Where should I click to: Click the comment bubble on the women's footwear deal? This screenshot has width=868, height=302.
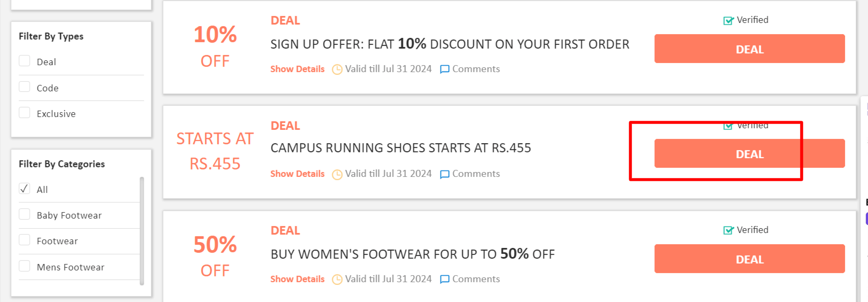pyautogui.click(x=445, y=280)
